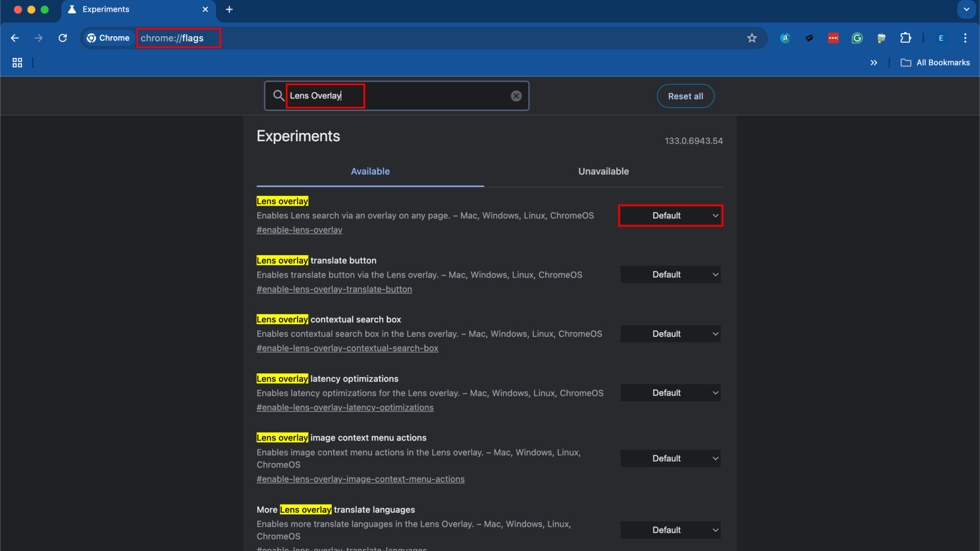Click the reload page icon
Screen dimensions: 980x551
(x=63, y=38)
